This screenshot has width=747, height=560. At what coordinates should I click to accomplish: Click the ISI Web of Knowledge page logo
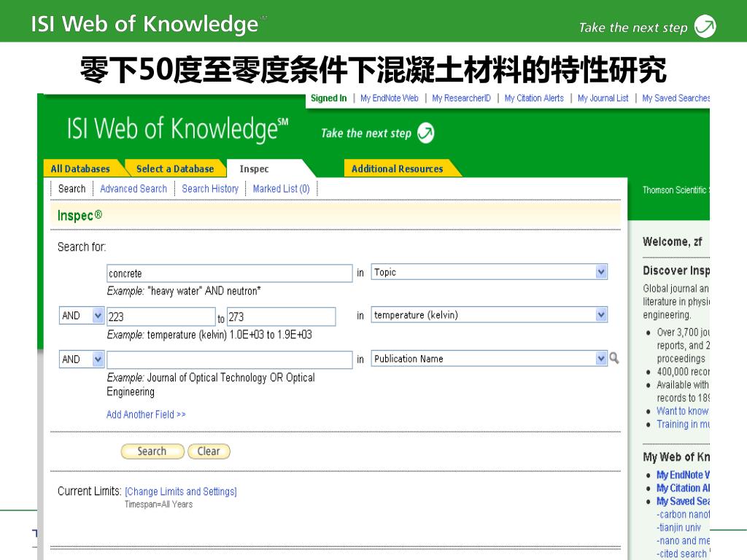click(178, 129)
